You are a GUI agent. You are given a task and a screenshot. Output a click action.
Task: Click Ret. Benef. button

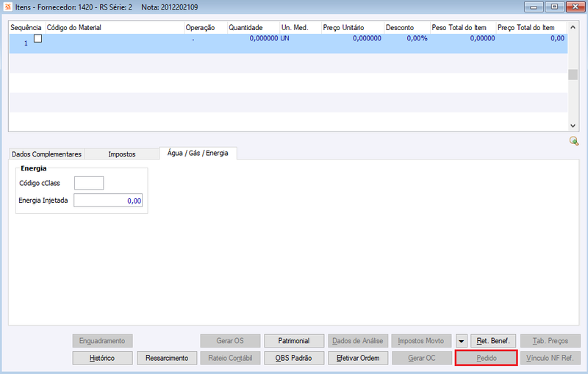click(x=493, y=341)
